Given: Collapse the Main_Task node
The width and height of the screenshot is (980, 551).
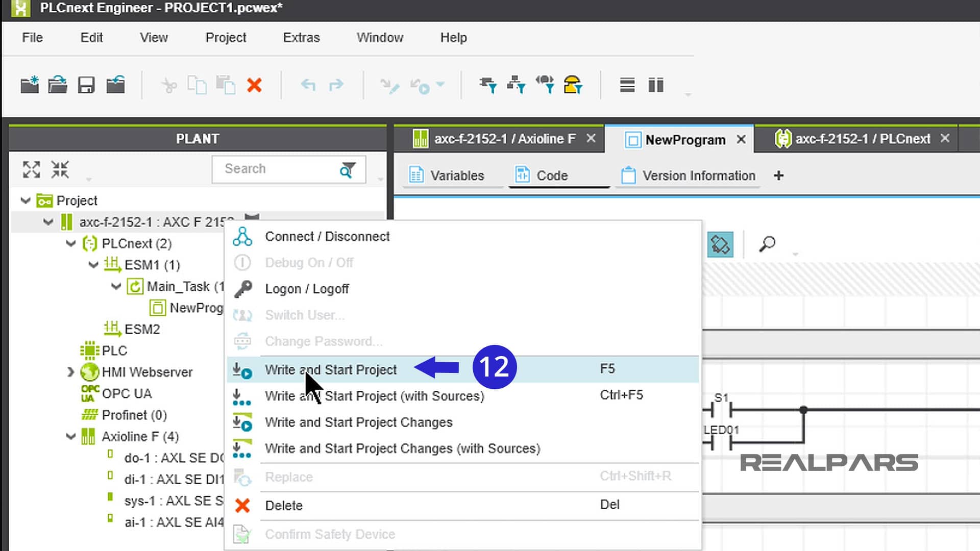Looking at the screenshot, I should point(116,286).
